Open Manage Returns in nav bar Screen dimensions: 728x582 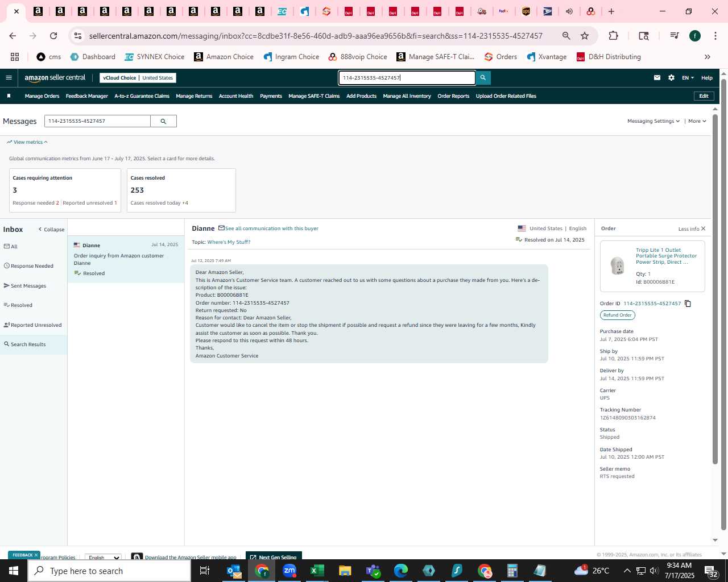click(194, 96)
